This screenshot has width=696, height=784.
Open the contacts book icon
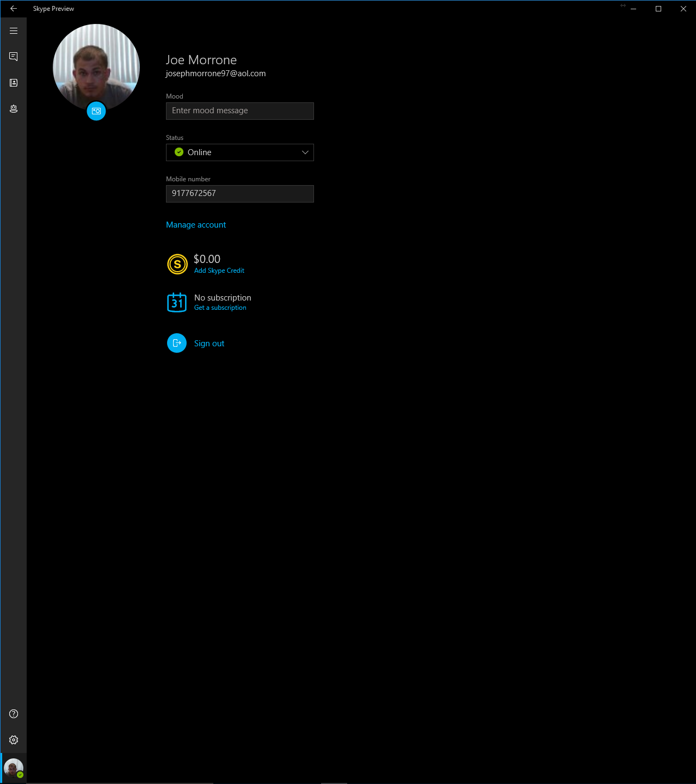[x=14, y=83]
